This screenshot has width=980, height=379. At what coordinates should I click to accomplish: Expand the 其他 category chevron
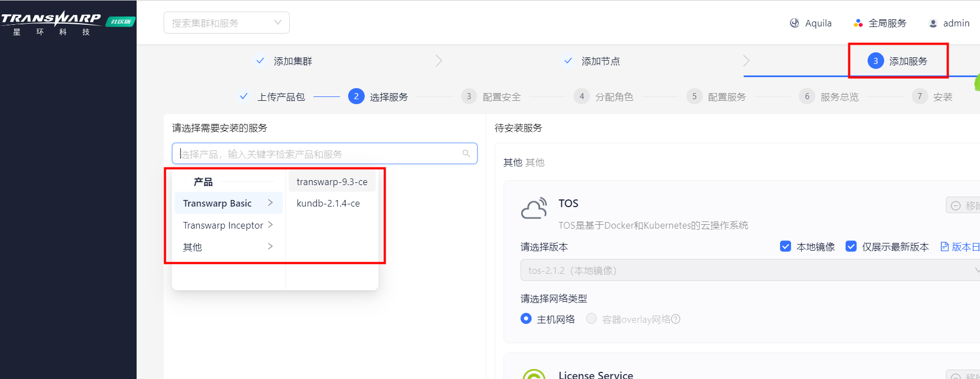270,246
